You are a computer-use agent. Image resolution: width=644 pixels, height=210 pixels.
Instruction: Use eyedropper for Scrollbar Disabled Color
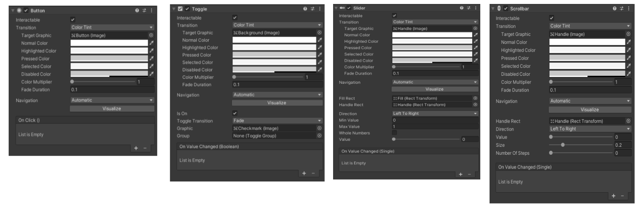pyautogui.click(x=629, y=74)
